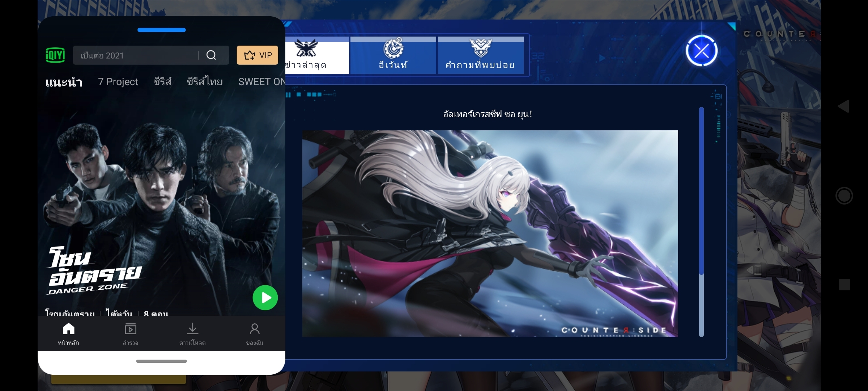
Task: Tap the Android home circle button
Action: [844, 195]
